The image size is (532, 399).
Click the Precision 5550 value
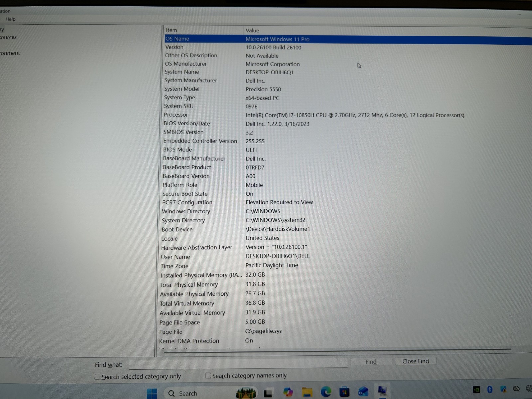(x=263, y=89)
